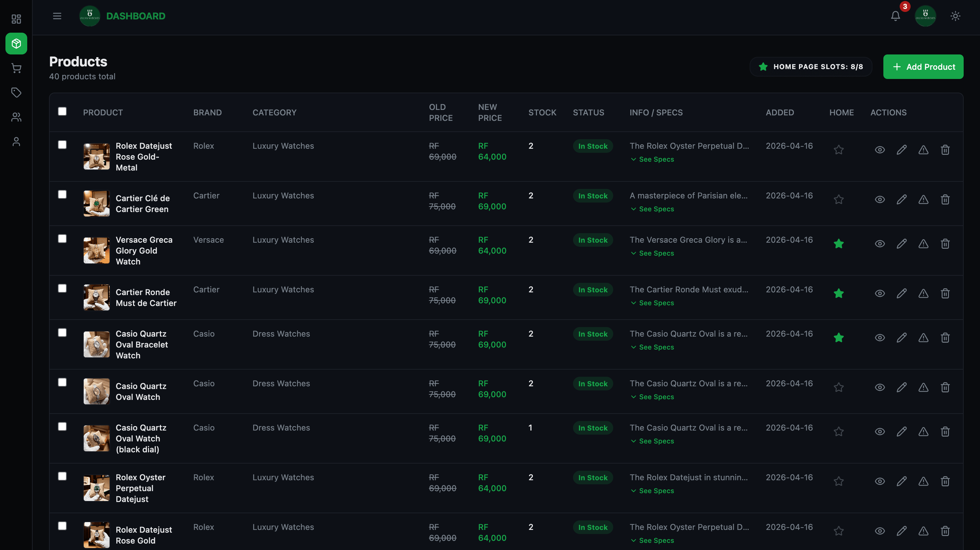
Task: Open the hamburger navigation menu
Action: click(57, 16)
